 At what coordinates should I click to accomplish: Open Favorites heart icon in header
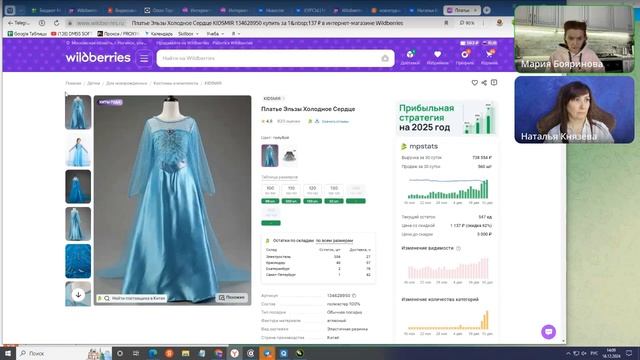point(437,57)
